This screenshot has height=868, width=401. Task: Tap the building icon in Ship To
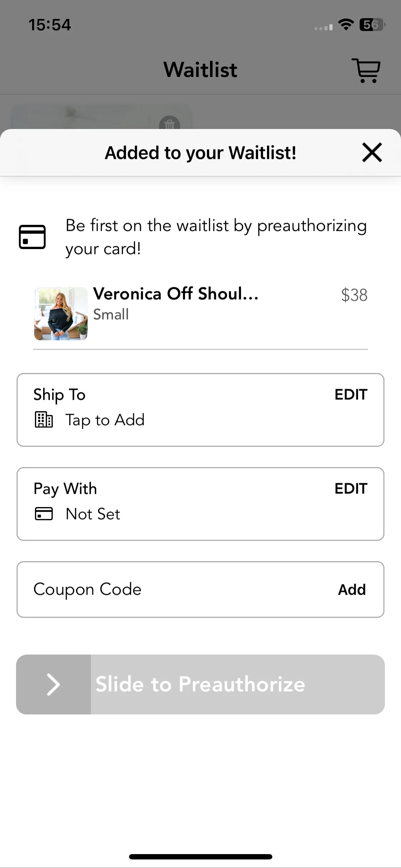coord(44,419)
